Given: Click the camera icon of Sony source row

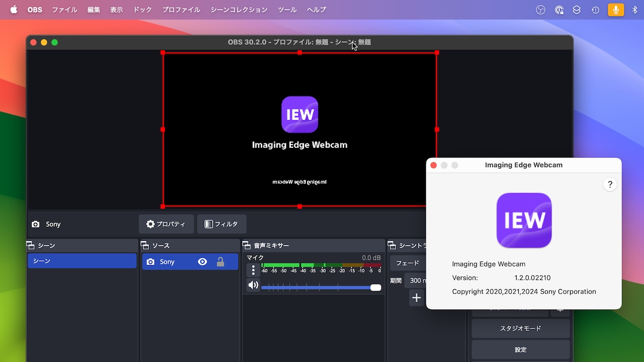Looking at the screenshot, I should pyautogui.click(x=150, y=262).
